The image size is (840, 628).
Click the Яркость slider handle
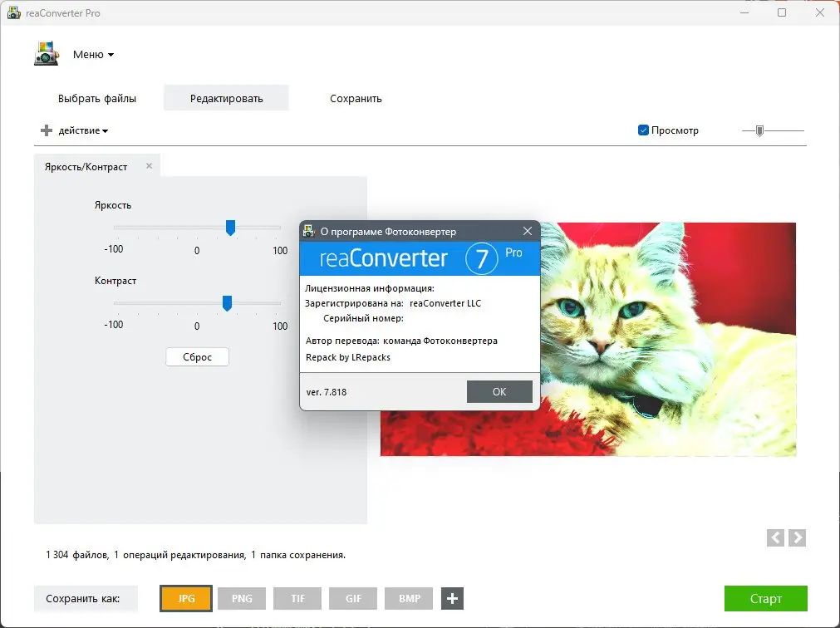230,228
